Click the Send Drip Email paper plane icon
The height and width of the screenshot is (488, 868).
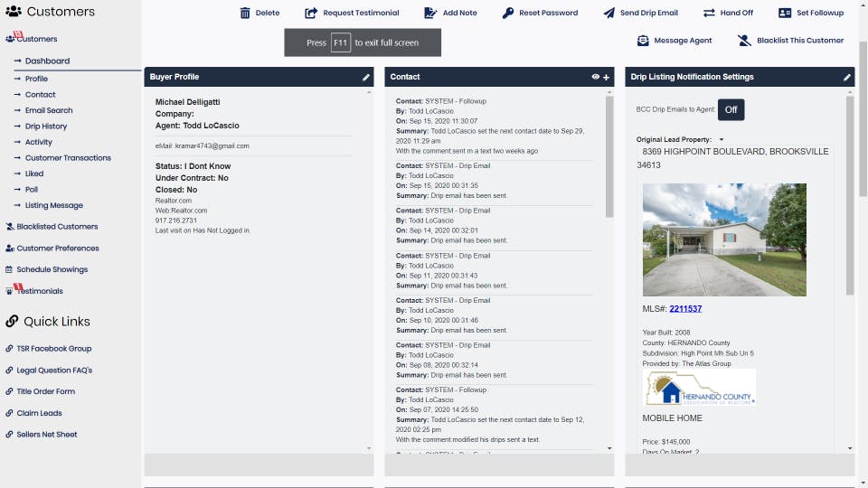pos(609,13)
